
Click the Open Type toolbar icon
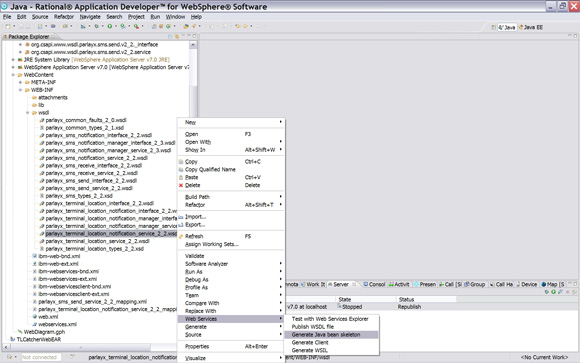[186, 26]
